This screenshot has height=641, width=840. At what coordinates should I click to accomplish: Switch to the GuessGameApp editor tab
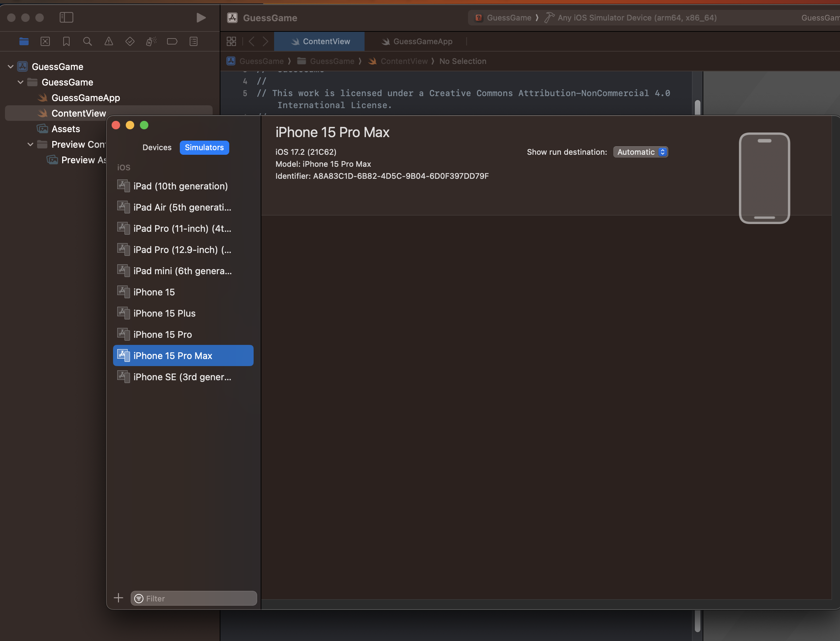[417, 42]
